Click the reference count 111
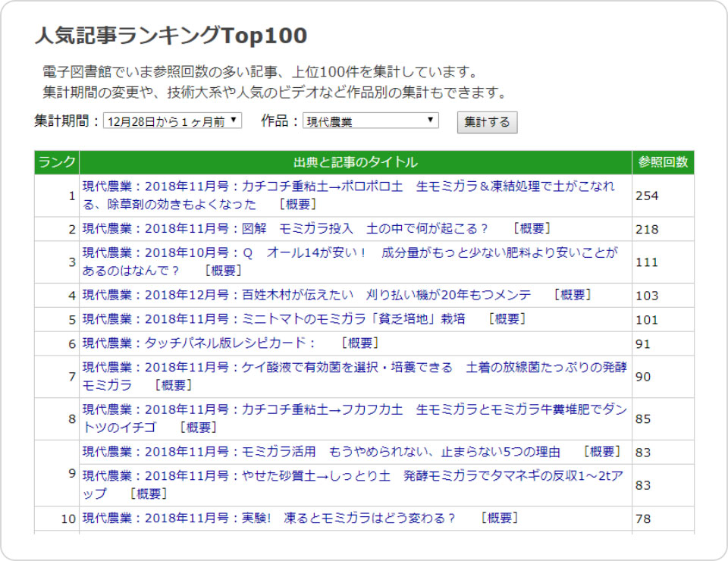Viewport: 728px width, 561px height. [x=647, y=262]
